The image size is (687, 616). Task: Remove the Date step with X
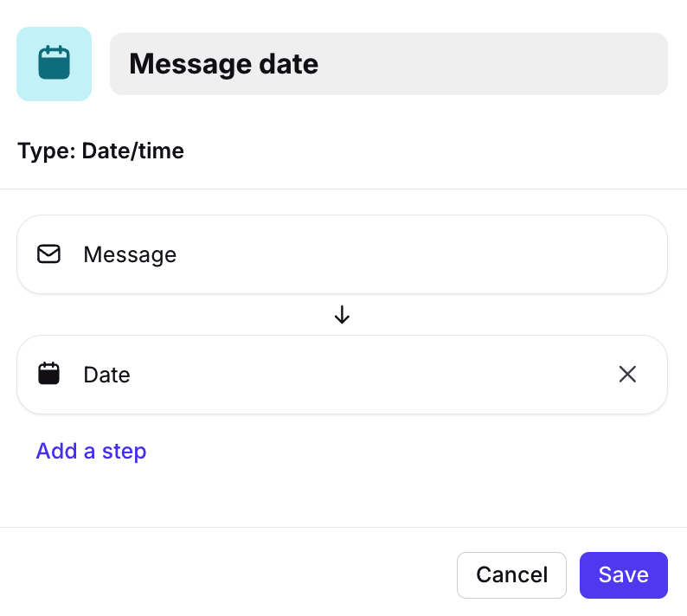(x=627, y=374)
